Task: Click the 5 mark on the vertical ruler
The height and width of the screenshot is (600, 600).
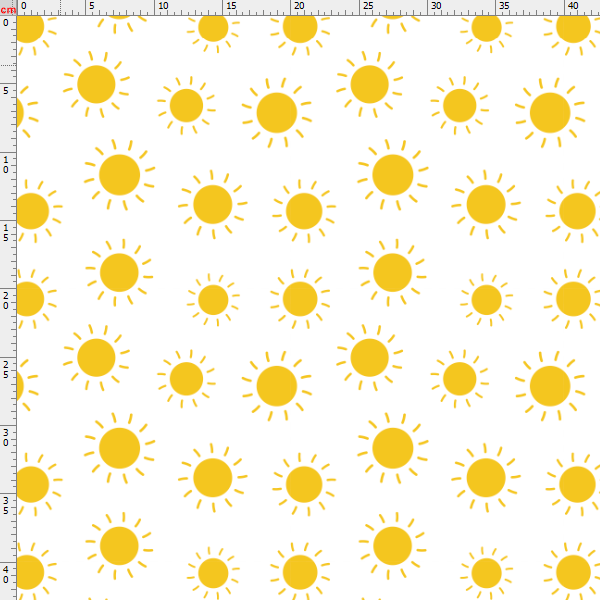Action: click(x=6, y=91)
